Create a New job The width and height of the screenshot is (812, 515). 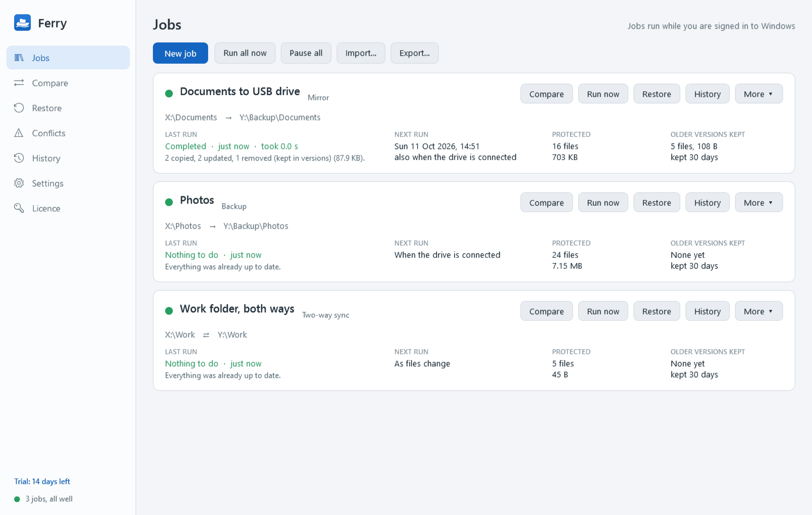pyautogui.click(x=181, y=53)
